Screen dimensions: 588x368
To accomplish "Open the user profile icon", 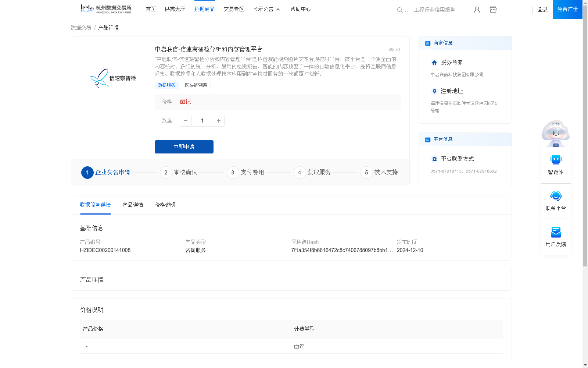I will point(477,10).
